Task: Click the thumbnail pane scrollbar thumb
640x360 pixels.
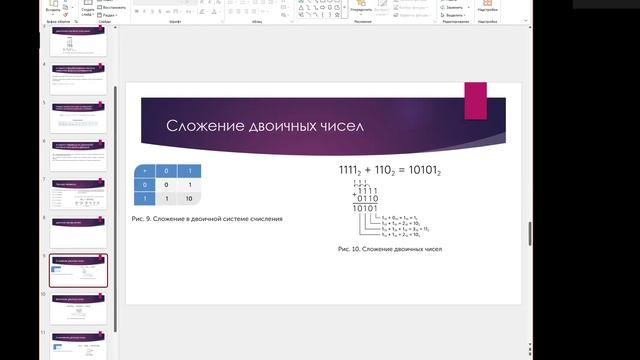Action: (115, 208)
